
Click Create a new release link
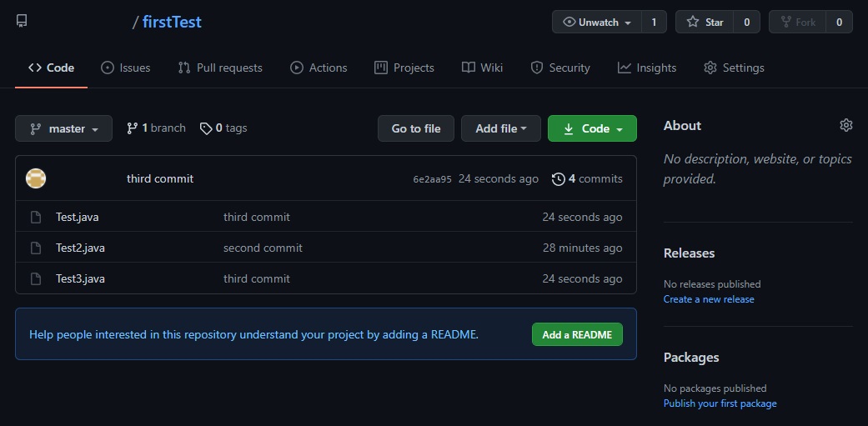(x=709, y=299)
